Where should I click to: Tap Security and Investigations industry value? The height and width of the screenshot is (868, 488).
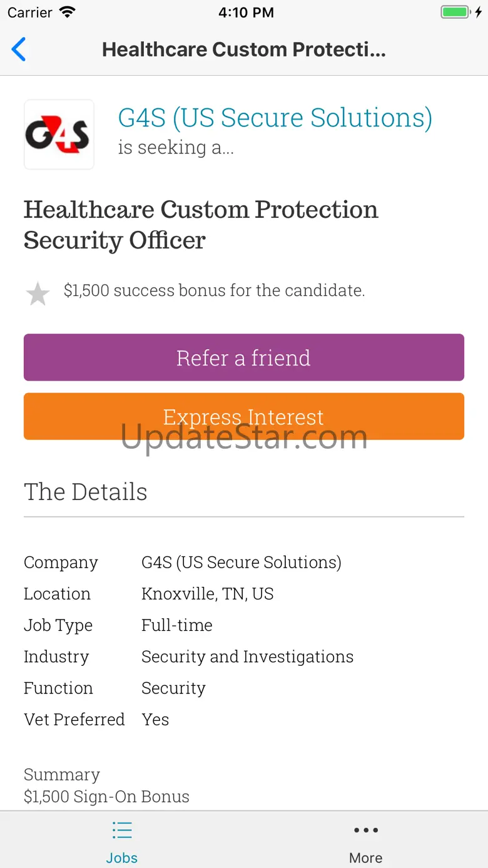pyautogui.click(x=247, y=656)
